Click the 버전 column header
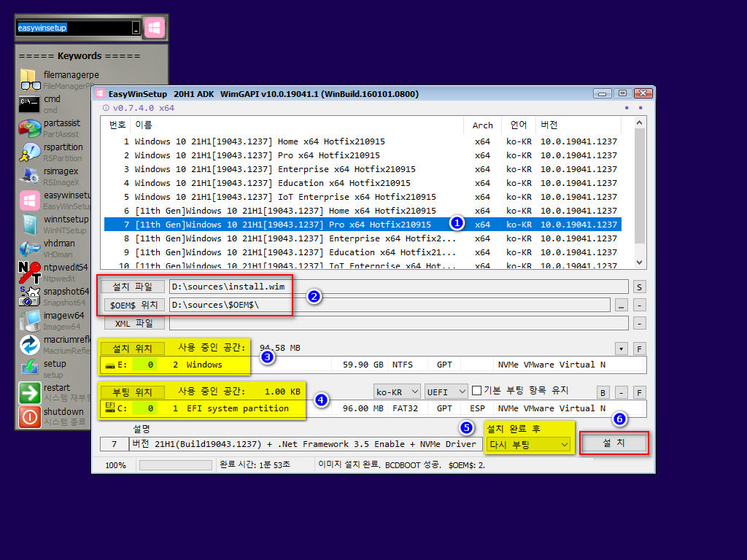The width and height of the screenshot is (747, 560). 578,125
